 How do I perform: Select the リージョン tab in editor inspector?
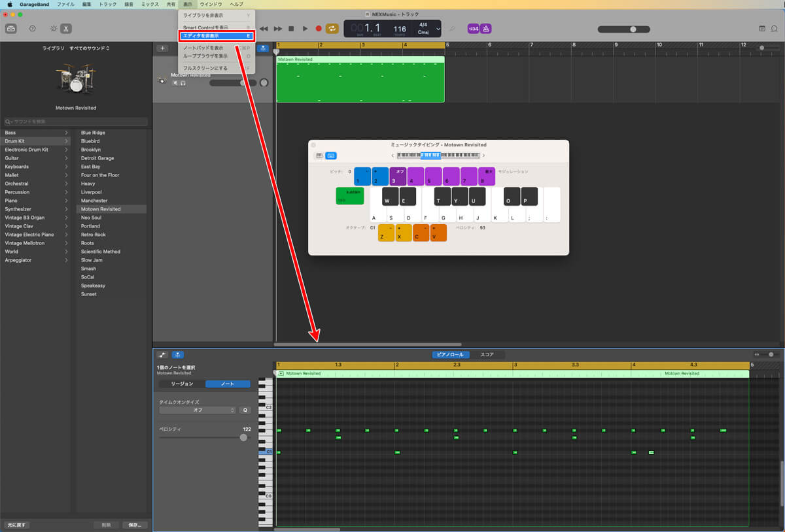[182, 384]
